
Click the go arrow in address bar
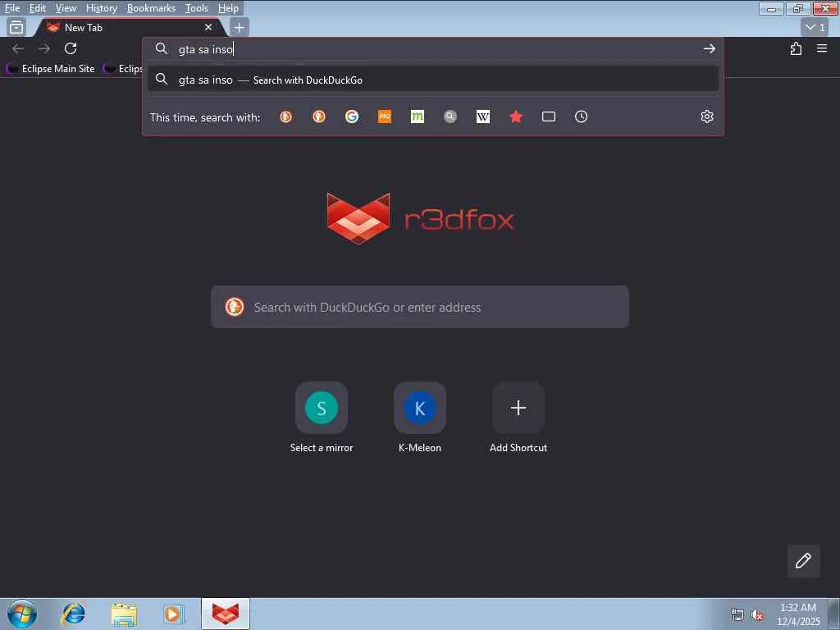click(710, 48)
